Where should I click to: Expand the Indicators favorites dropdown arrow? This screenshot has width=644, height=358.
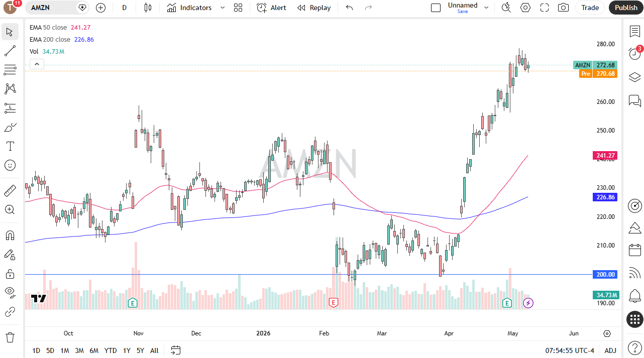pos(223,8)
